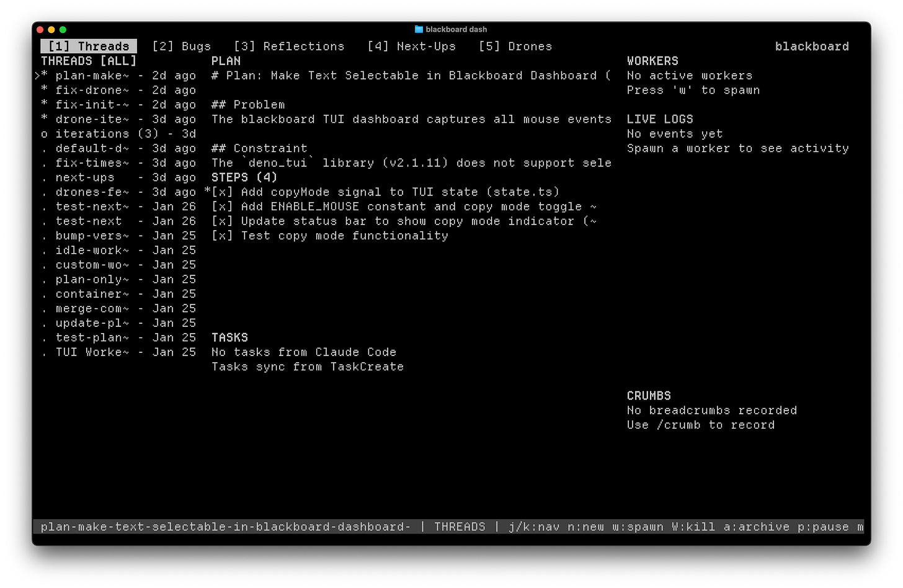Select the merge-com~ thread row

tap(118, 309)
